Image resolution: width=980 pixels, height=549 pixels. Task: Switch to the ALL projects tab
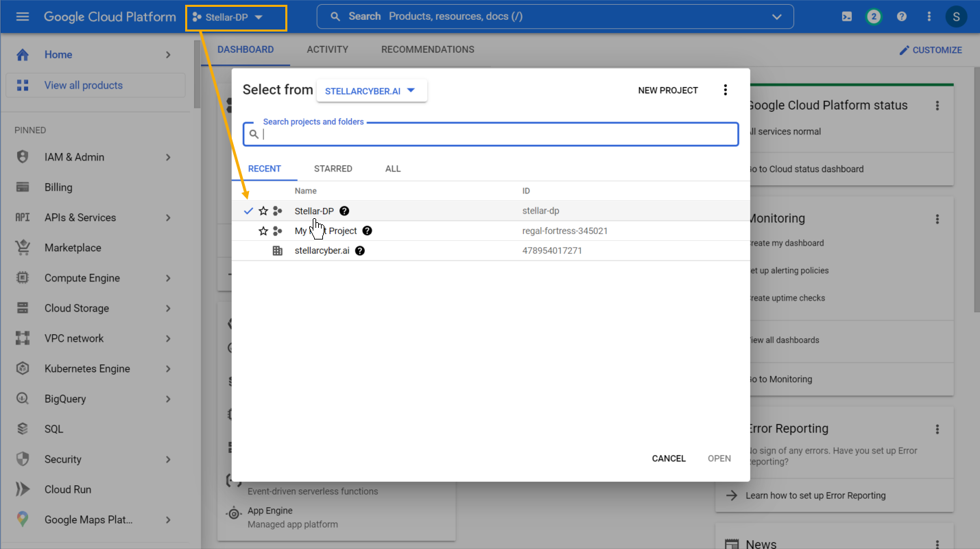[x=393, y=169]
